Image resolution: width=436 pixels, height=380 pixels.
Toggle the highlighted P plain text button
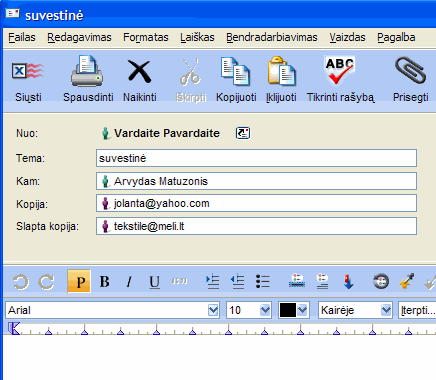pyautogui.click(x=79, y=282)
